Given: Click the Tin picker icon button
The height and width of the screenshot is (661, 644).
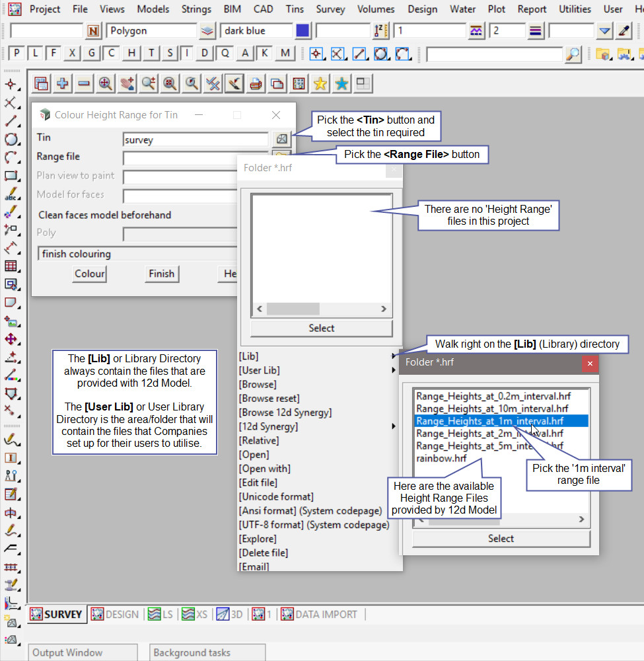Looking at the screenshot, I should point(281,139).
